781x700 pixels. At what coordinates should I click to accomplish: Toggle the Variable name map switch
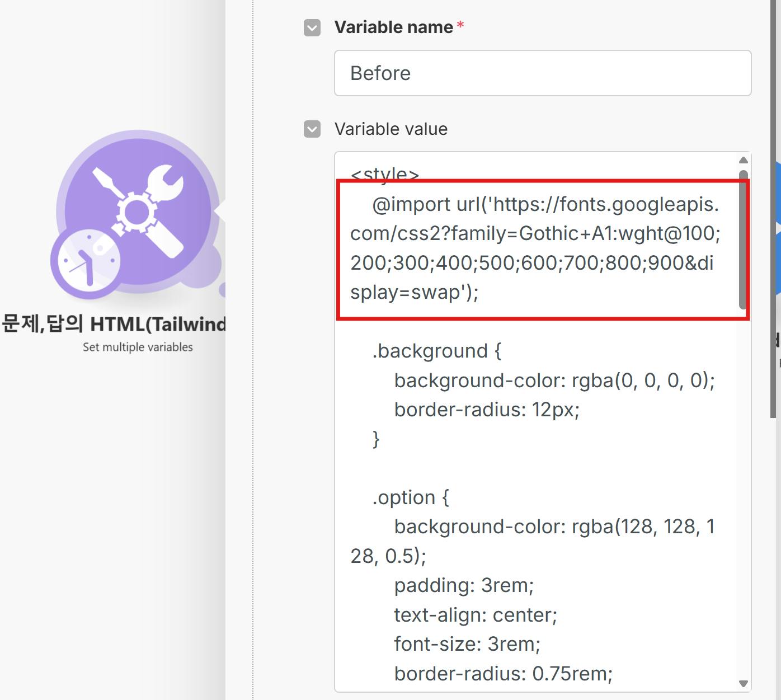click(x=312, y=27)
